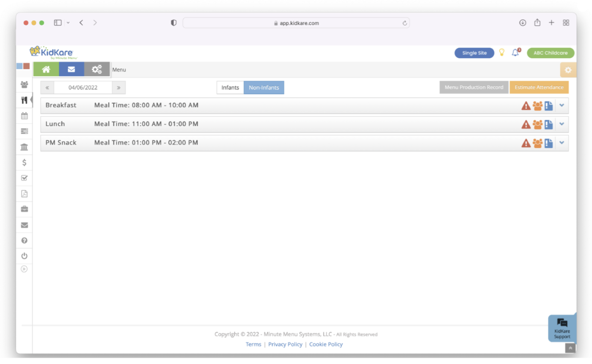Open the green home tab
Screen dimensions: 592x364
pyautogui.click(x=46, y=70)
